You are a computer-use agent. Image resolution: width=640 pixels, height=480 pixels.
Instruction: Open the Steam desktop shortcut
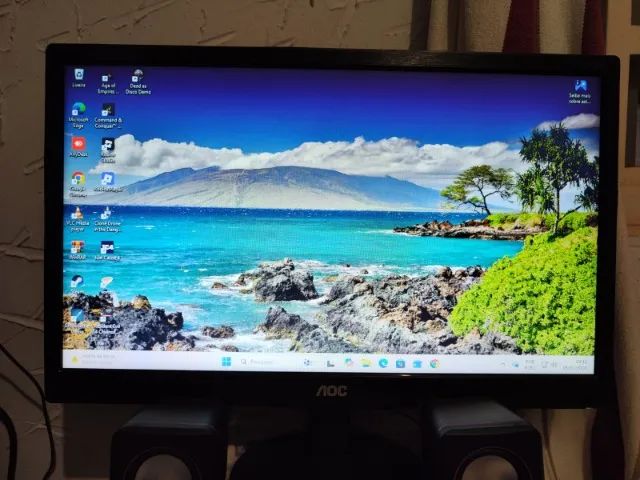tap(77, 281)
